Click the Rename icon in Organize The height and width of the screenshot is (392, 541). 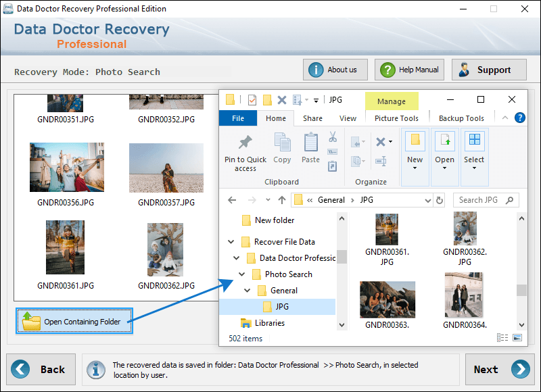pos(381,161)
